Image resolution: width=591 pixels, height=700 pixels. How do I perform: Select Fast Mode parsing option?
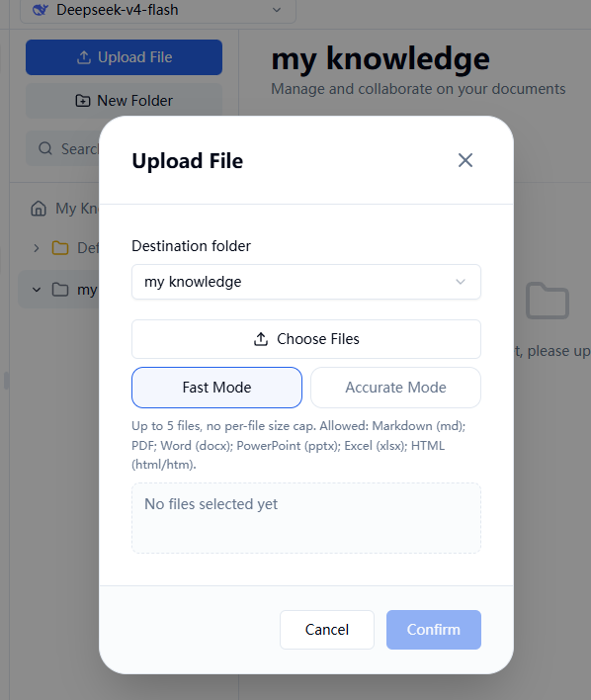coord(216,387)
